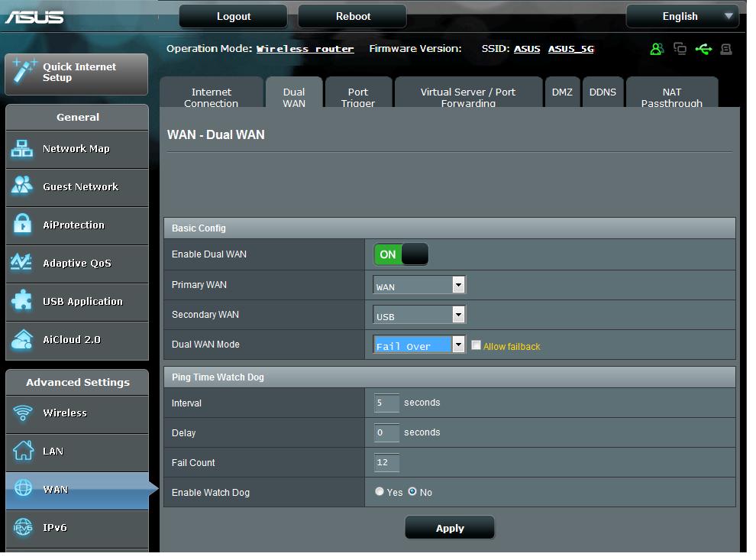Open Adaptive QoS menu item
The image size is (756, 560).
point(77,264)
